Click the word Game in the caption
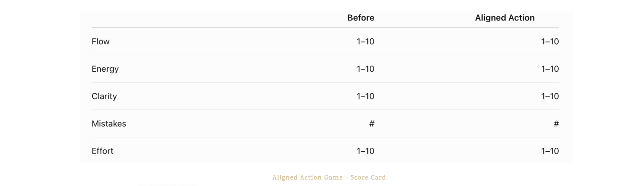 [x=333, y=177]
